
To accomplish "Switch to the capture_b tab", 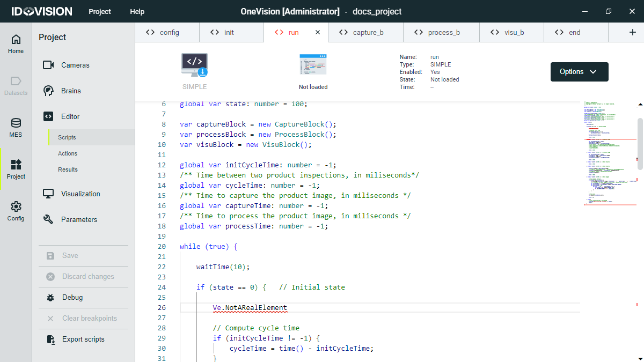I will pos(361,32).
